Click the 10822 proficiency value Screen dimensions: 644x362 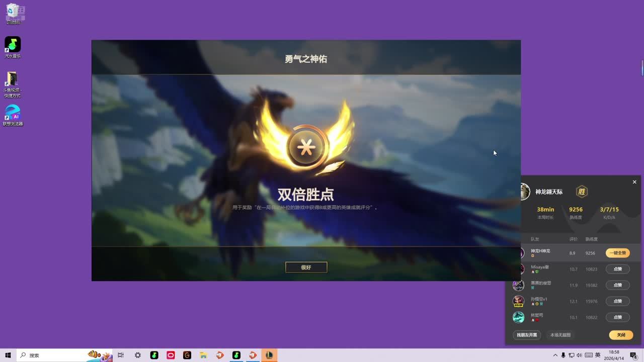point(591,318)
